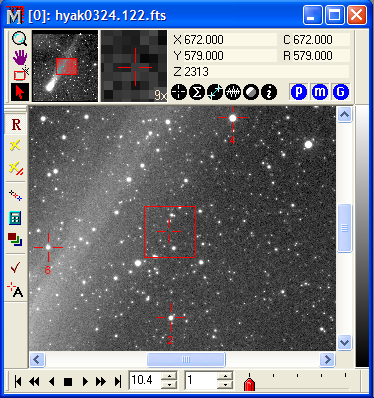The height and width of the screenshot is (398, 374).
Task: Click the image overview thumbnail
Action: 65,66
